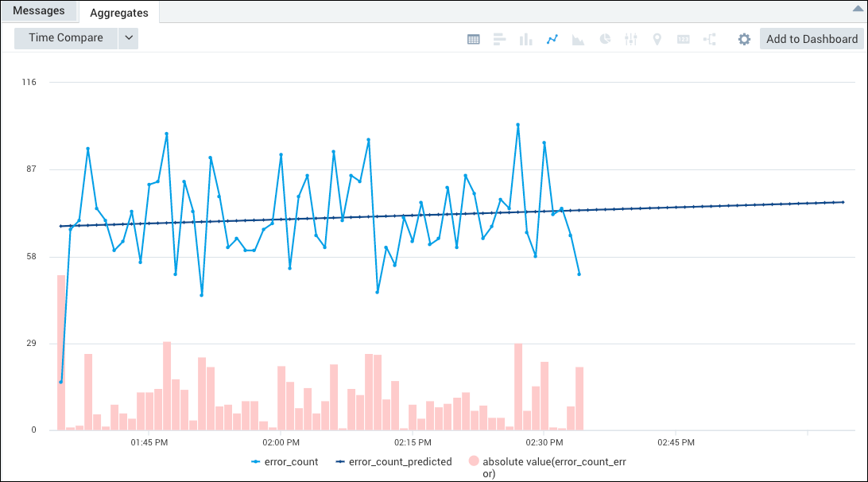Select the column chart icon
Screen dimensions: 868x482
525,38
